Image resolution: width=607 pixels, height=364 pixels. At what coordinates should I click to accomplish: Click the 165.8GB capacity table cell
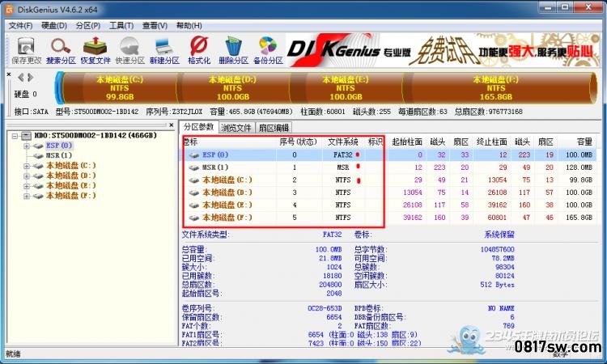point(579,218)
